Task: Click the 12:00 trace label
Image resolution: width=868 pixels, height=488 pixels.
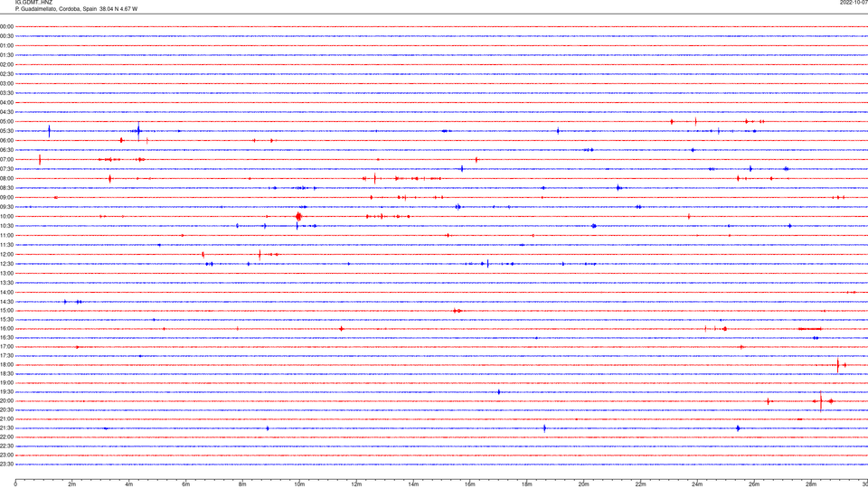Action: tap(6, 255)
